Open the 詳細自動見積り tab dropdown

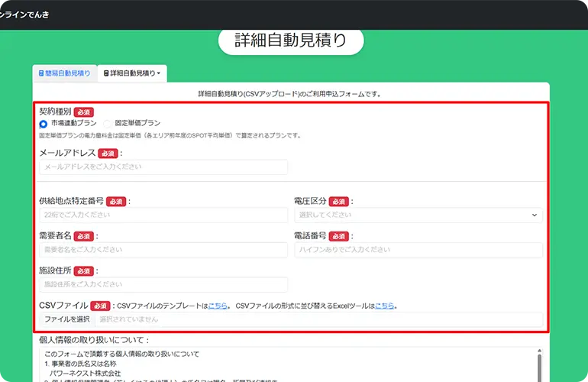[x=132, y=73]
